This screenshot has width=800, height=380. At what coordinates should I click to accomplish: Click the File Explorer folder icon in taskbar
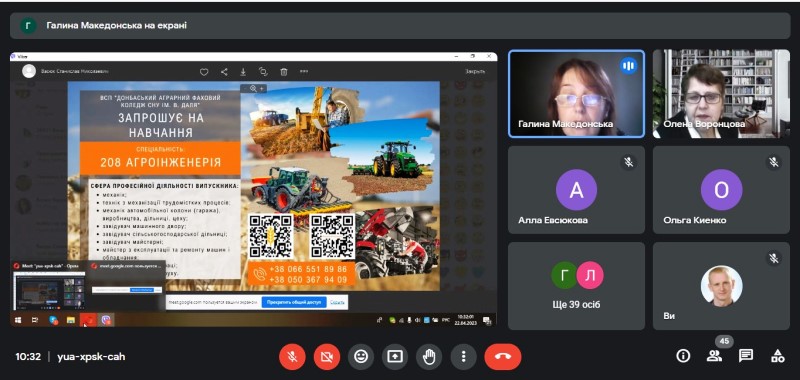(x=71, y=320)
